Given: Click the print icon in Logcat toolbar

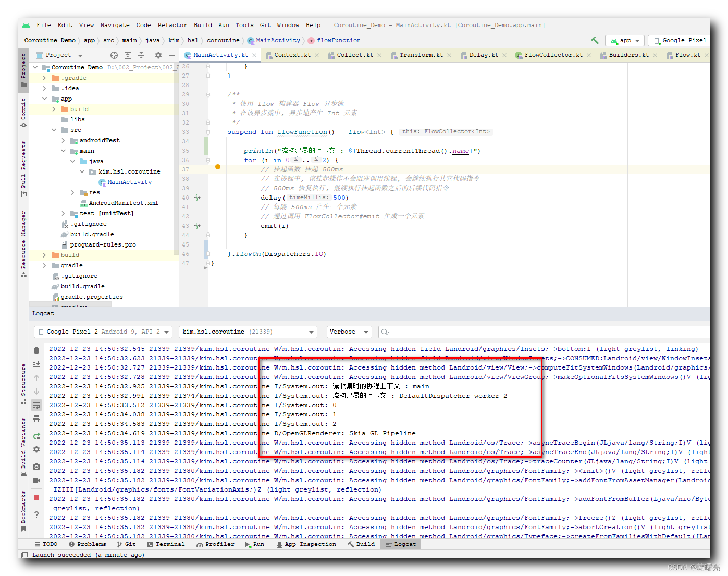Looking at the screenshot, I should tap(36, 419).
